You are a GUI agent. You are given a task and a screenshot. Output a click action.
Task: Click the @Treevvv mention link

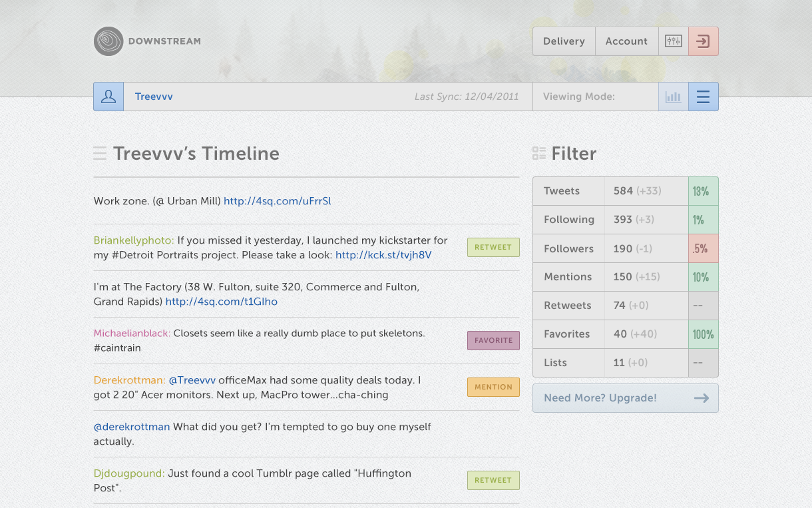coord(192,380)
